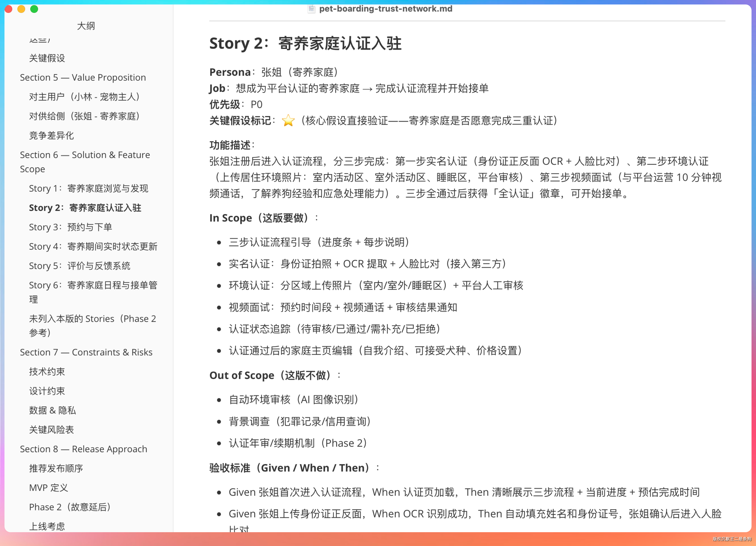Click bullet starting 视频面试：预约时间段
The image size is (756, 546).
[343, 307]
